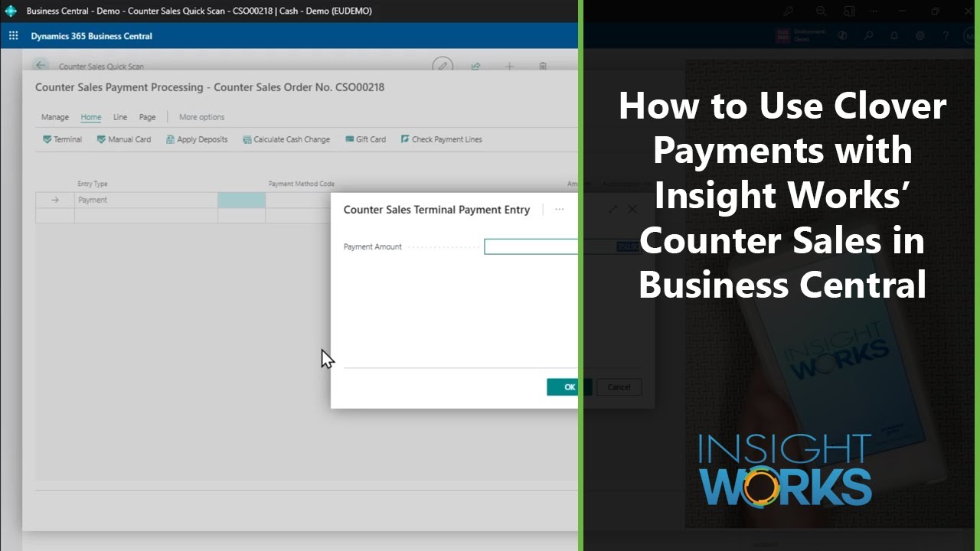Click Calculate Cash Change
This screenshot has width=980, height=551.
coord(286,139)
